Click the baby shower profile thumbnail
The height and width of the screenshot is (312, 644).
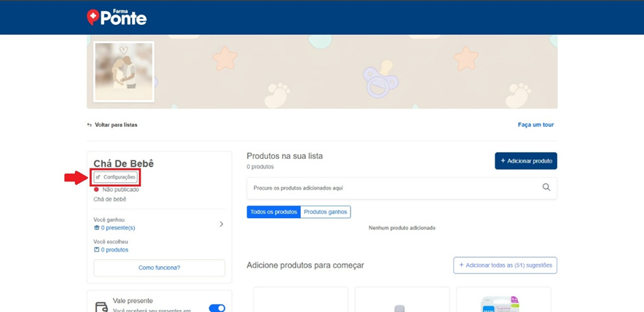(124, 71)
